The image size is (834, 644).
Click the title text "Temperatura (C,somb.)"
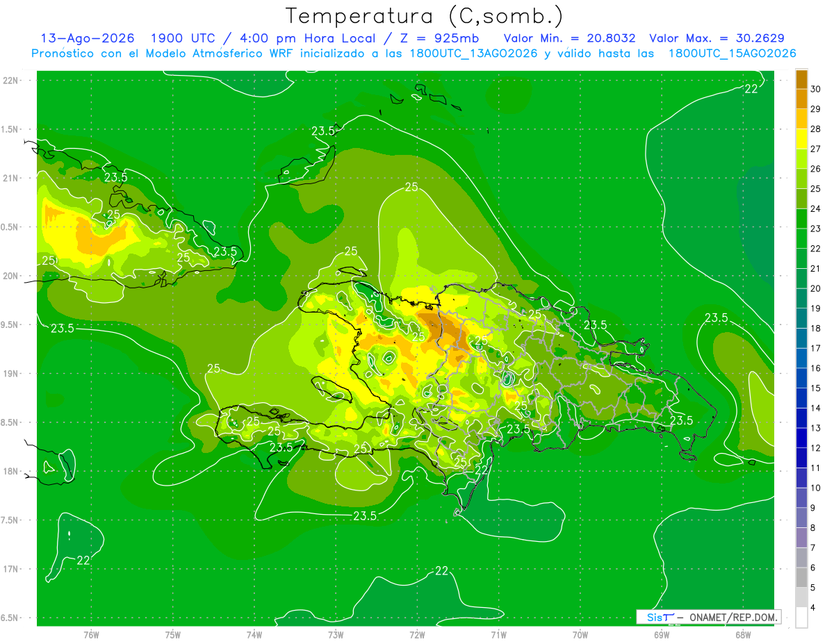point(425,16)
